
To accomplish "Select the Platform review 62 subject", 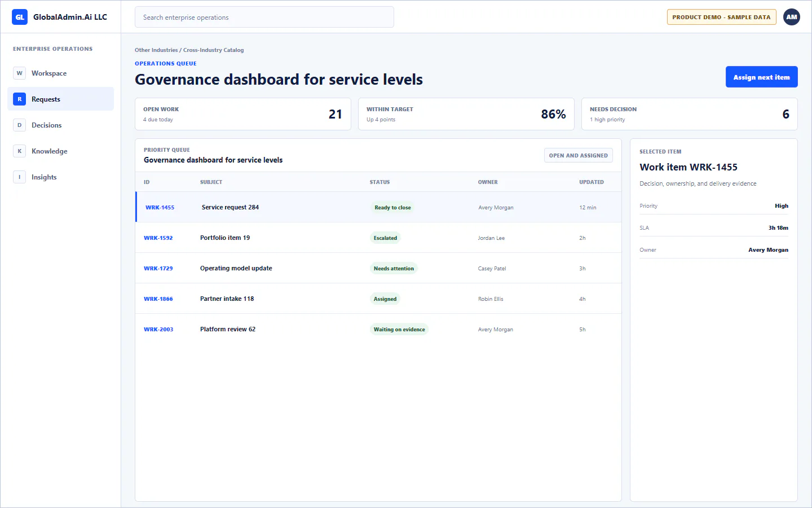I will tap(228, 329).
